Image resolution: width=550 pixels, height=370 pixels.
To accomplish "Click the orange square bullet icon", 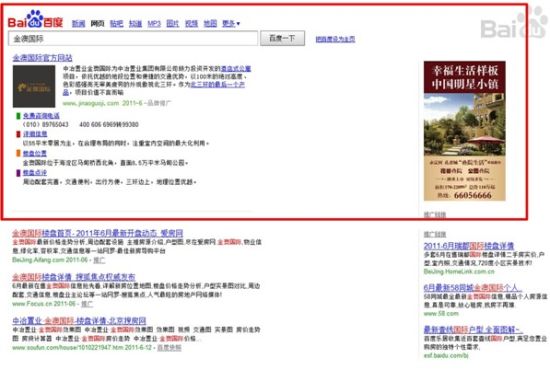I will [x=18, y=153].
